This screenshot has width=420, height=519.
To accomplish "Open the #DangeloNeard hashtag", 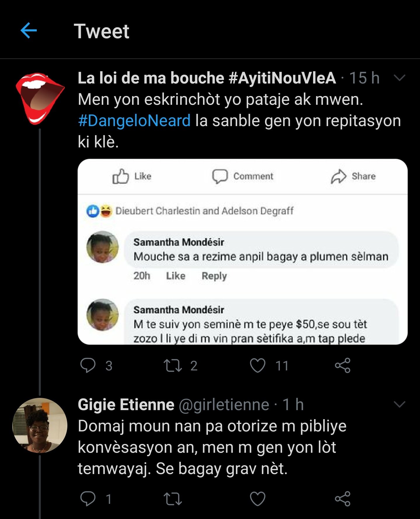I will coord(134,121).
